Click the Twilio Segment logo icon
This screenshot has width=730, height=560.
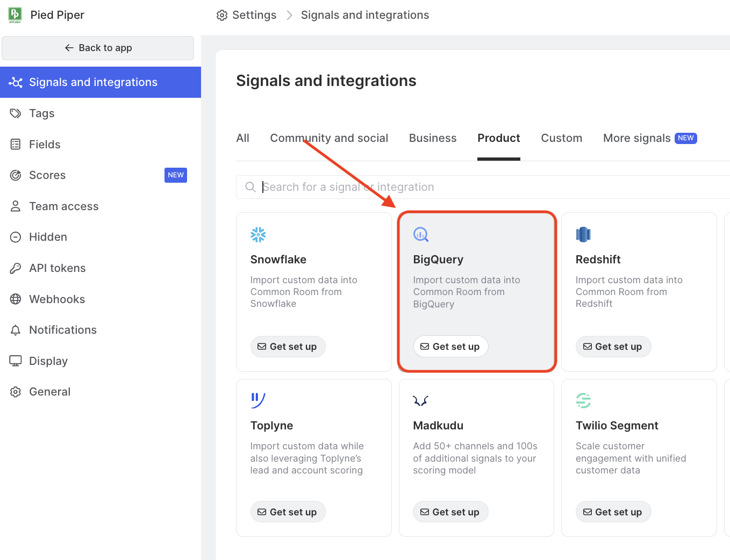pos(583,400)
